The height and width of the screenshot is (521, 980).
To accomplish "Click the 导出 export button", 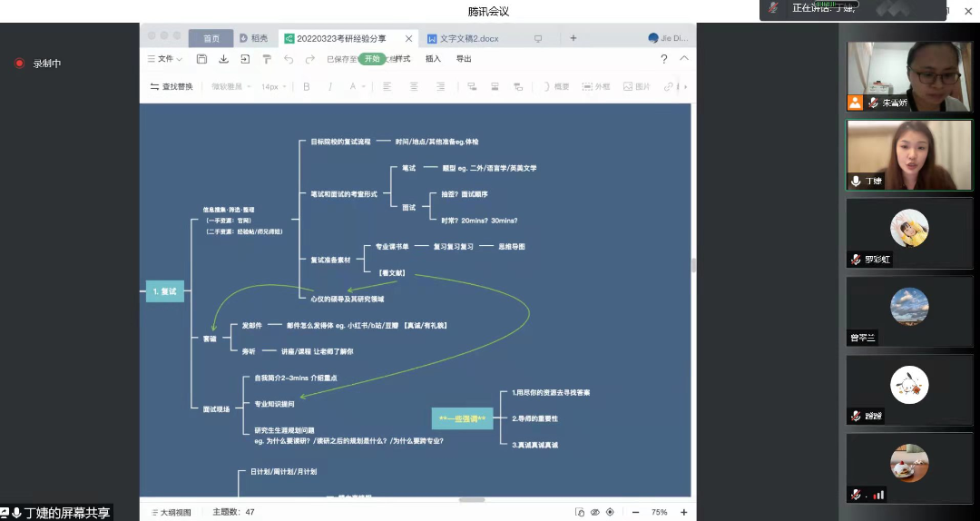I will pos(464,59).
